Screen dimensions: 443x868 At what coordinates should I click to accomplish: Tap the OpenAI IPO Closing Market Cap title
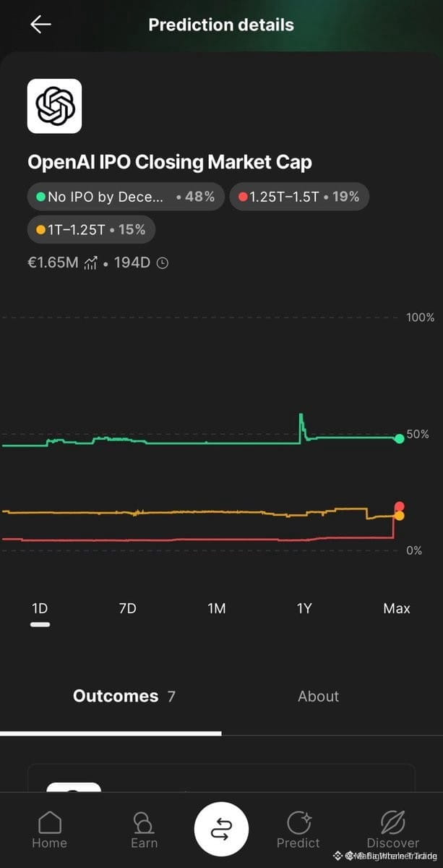click(x=170, y=162)
